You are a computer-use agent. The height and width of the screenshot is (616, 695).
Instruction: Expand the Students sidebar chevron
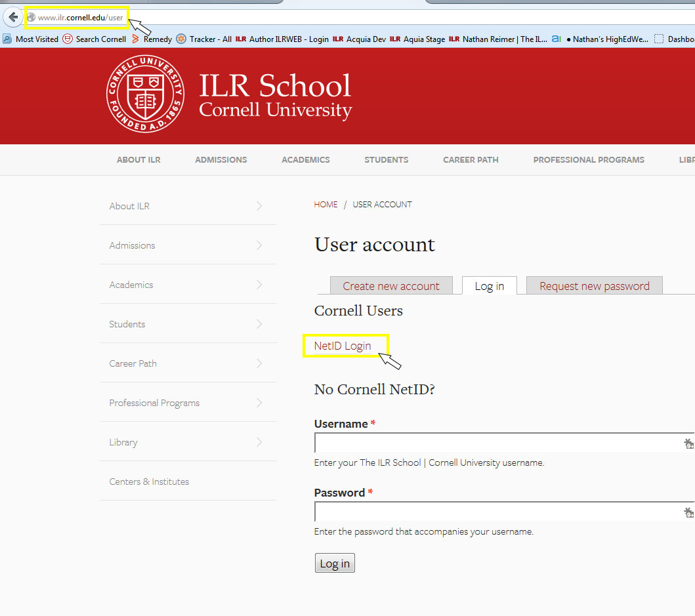tap(259, 324)
